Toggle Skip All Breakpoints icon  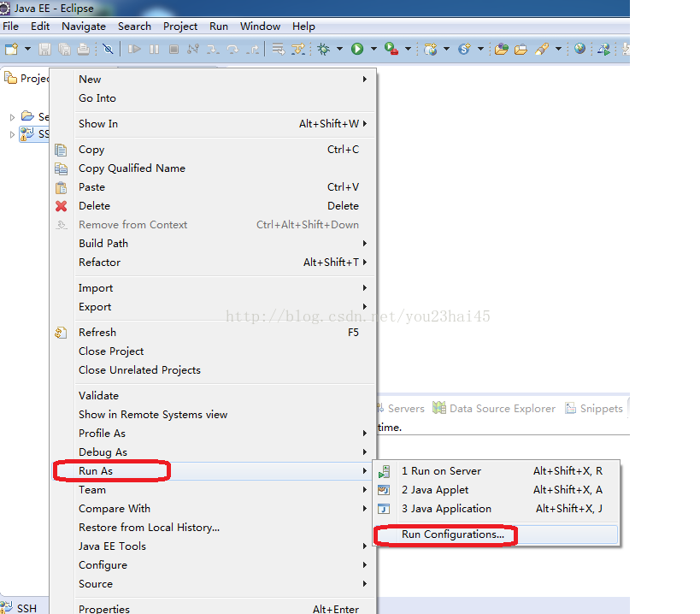[108, 49]
